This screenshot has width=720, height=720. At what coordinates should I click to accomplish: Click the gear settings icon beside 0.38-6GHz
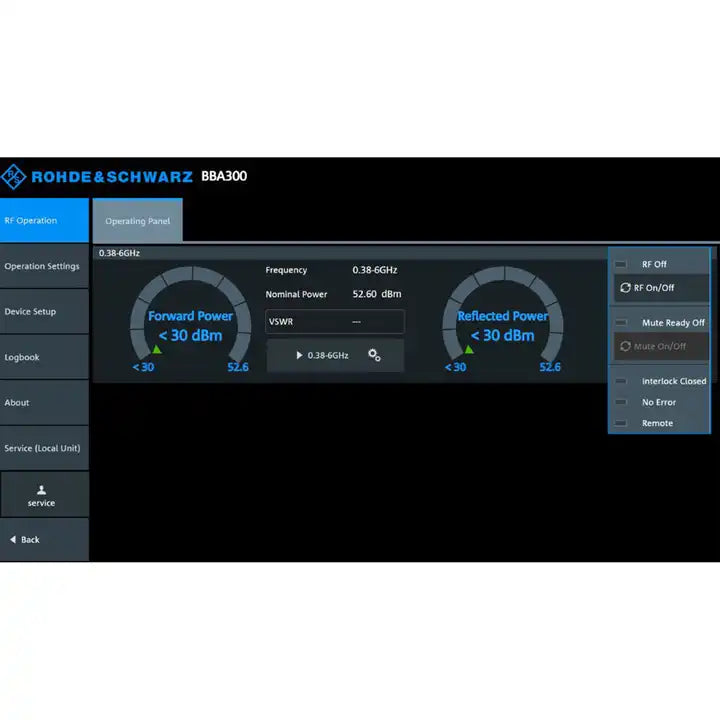coord(374,355)
